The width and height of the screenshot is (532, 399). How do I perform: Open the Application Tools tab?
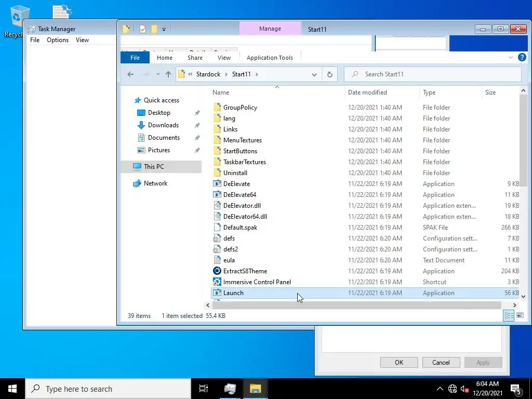(x=270, y=58)
